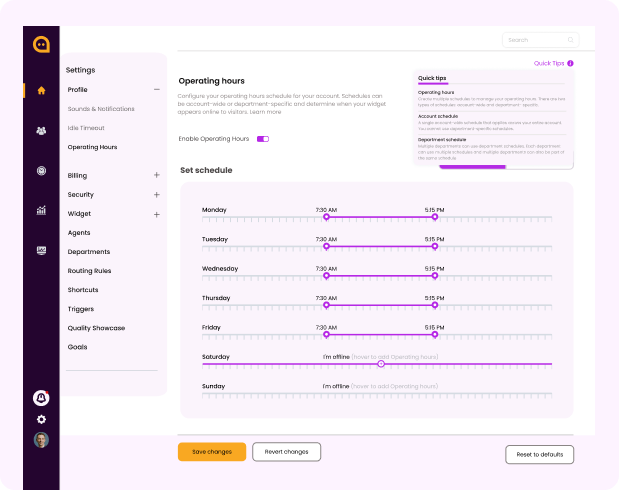This screenshot has height=490, width=619.
Task: Collapse the Profile section
Action: [x=157, y=90]
